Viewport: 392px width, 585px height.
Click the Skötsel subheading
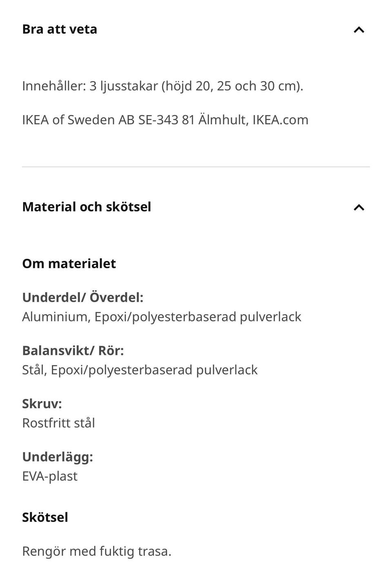point(45,518)
